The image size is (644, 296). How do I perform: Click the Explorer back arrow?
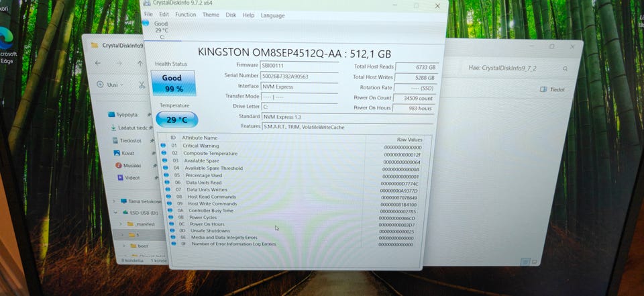(x=97, y=63)
